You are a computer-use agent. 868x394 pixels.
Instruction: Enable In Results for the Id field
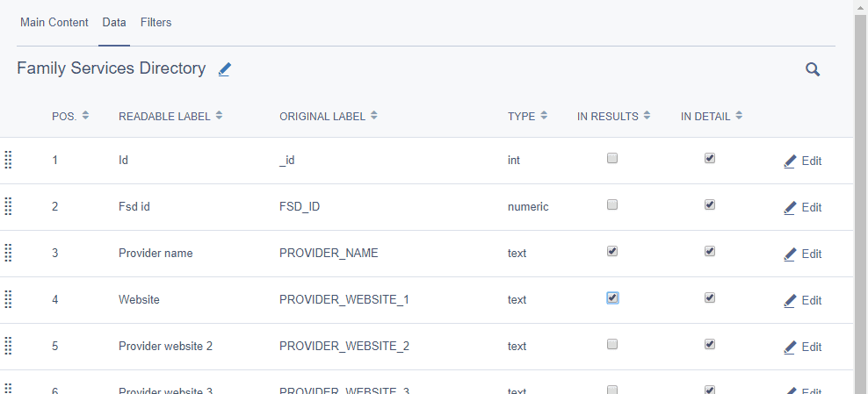(612, 159)
